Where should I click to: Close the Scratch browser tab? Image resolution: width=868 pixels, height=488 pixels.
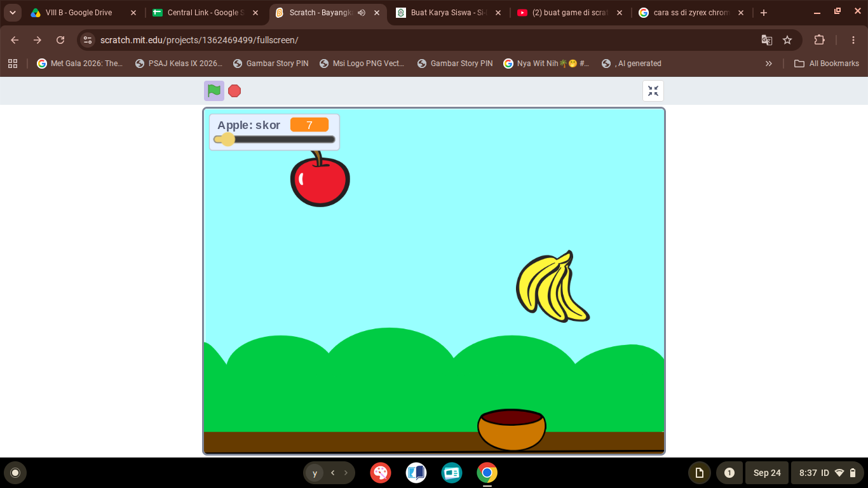click(x=377, y=13)
